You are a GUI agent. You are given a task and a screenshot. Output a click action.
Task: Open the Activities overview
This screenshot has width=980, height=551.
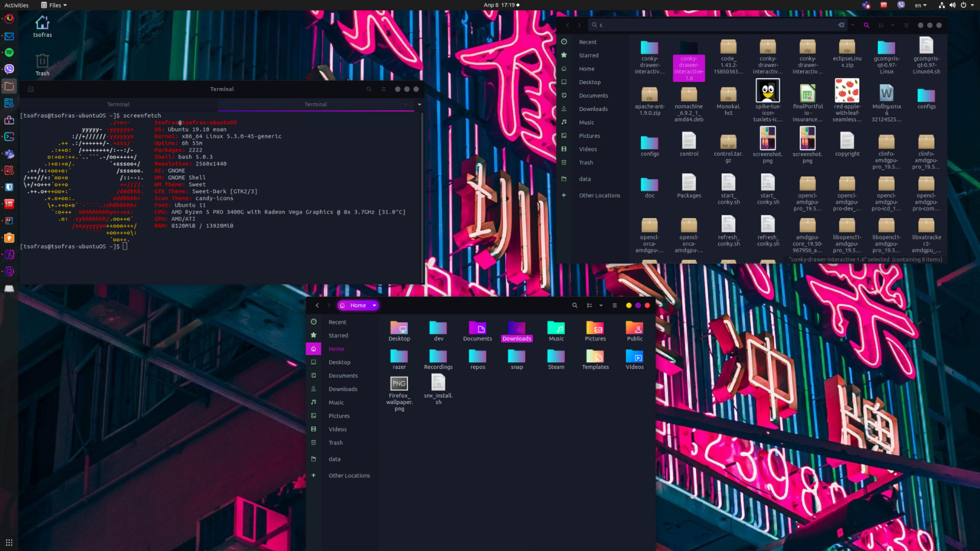tap(17, 5)
